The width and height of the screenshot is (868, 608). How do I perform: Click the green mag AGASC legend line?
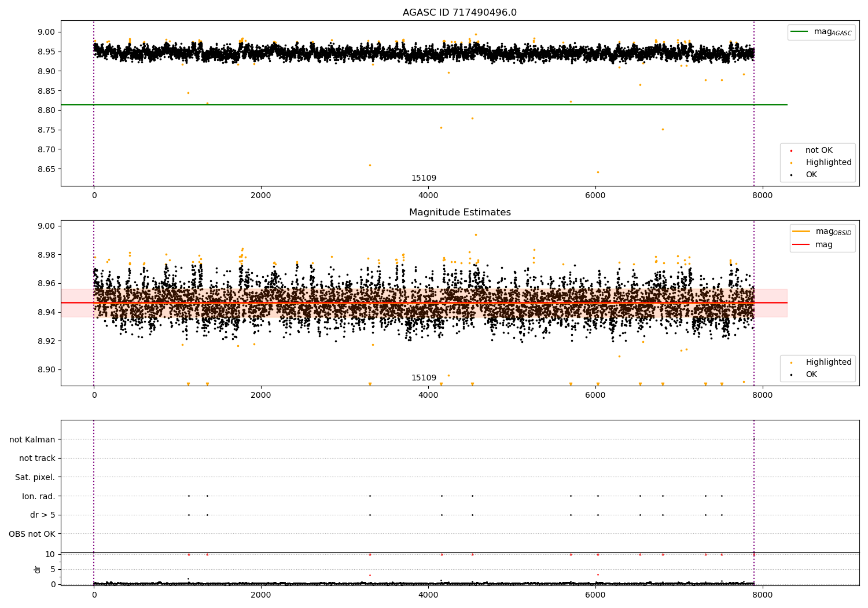pyautogui.click(x=801, y=32)
